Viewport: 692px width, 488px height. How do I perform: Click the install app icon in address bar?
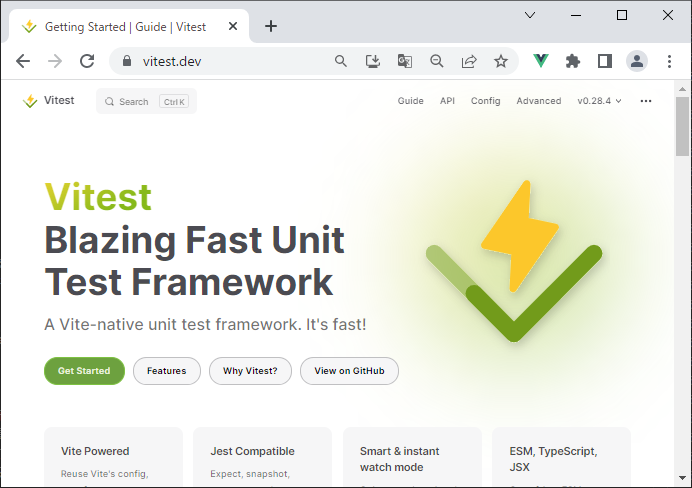(372, 61)
